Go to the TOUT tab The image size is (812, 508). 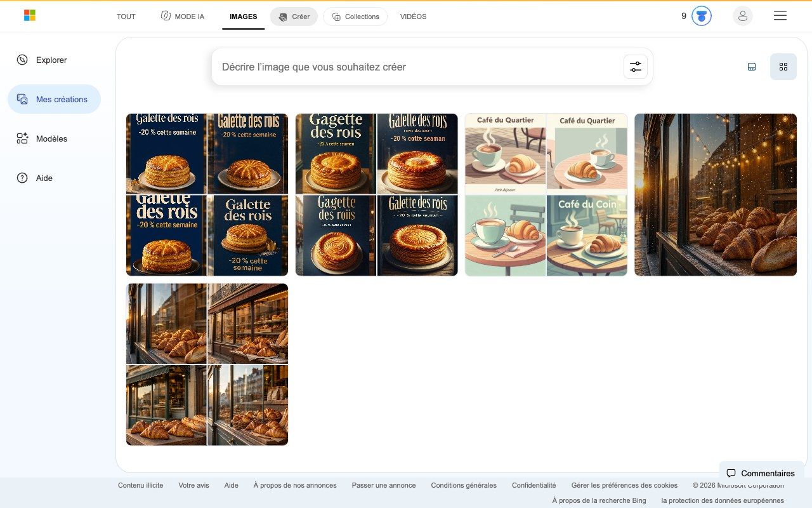tap(126, 17)
